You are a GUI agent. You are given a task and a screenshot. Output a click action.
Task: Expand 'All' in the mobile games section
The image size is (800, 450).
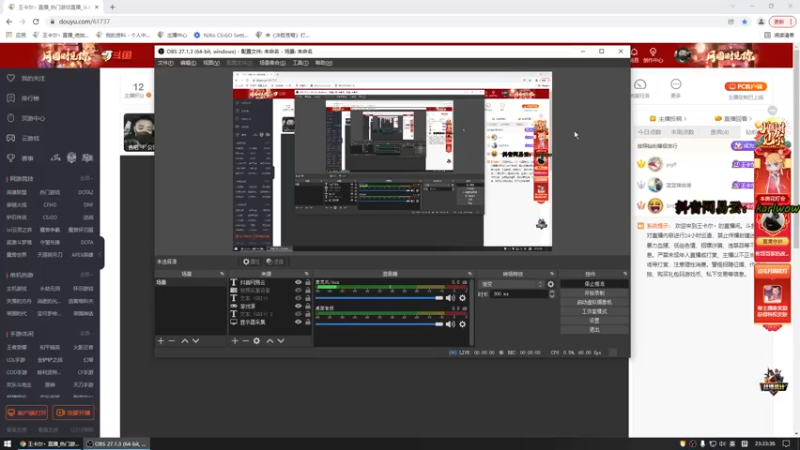pyautogui.click(x=86, y=334)
